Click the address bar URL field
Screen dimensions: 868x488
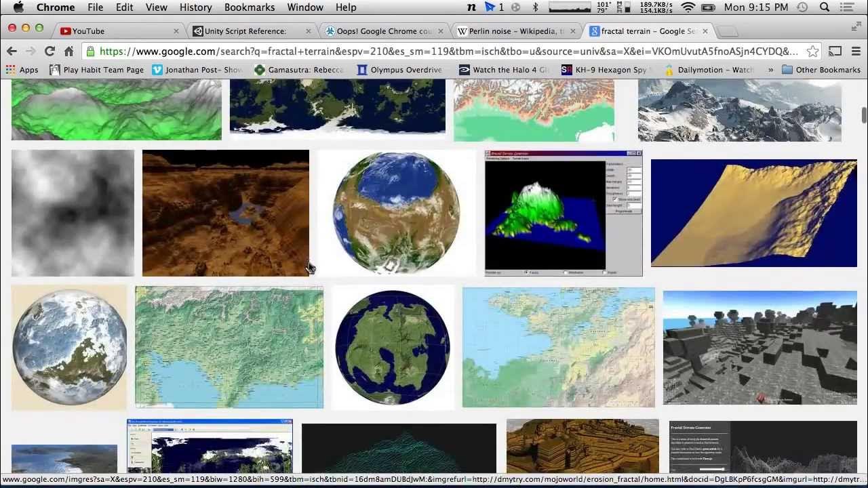tap(448, 52)
